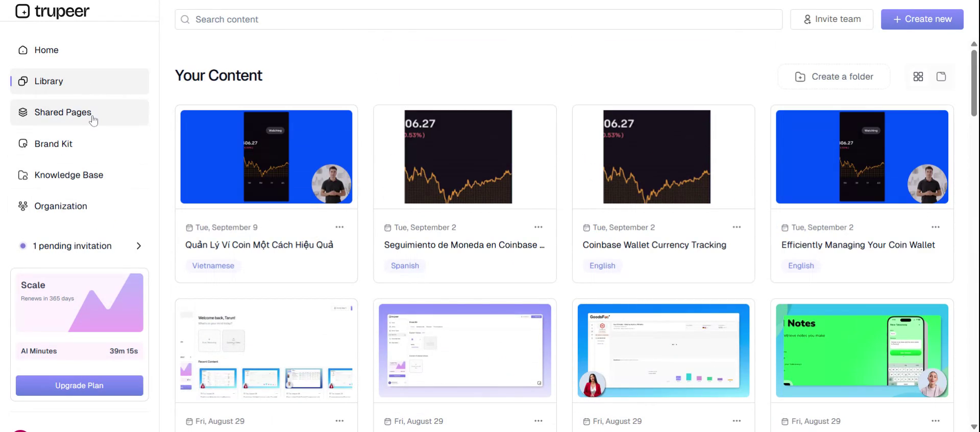Click English tag on Efficiently Managing card
Image resolution: width=980 pixels, height=432 pixels.
pos(801,266)
